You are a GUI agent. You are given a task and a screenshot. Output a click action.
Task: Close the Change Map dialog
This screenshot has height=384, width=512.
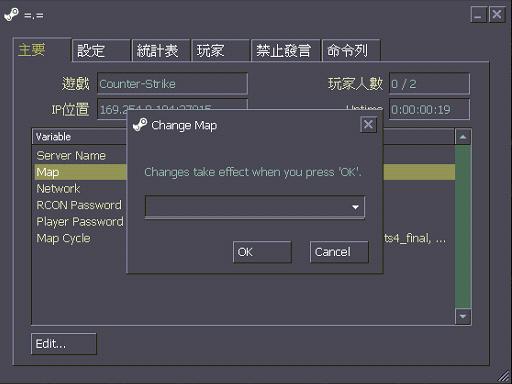click(x=368, y=125)
